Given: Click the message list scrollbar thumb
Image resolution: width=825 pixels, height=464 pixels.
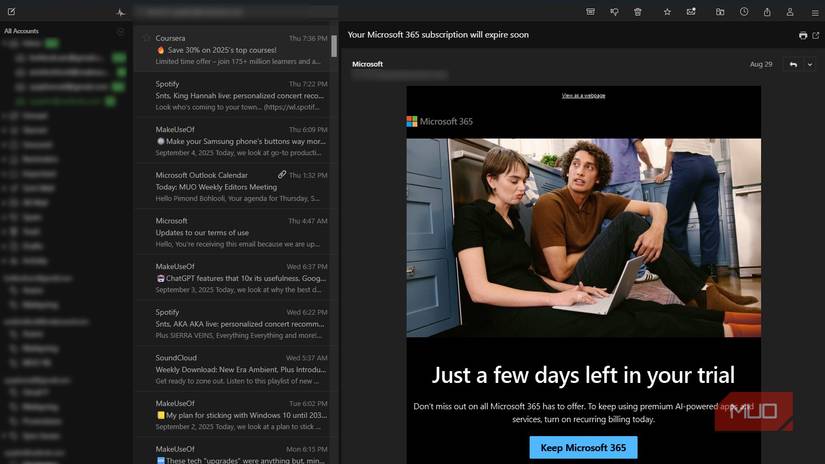Looking at the screenshot, I should pyautogui.click(x=334, y=46).
